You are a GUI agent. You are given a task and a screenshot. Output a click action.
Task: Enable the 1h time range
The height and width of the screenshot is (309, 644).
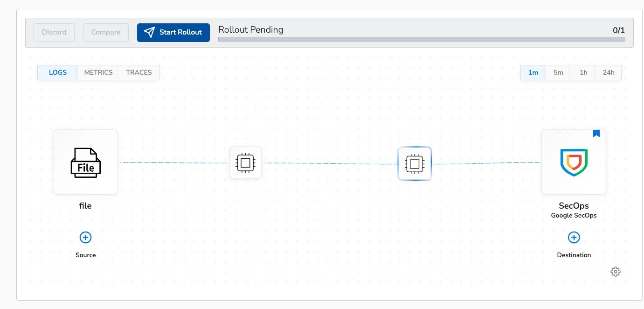point(583,72)
